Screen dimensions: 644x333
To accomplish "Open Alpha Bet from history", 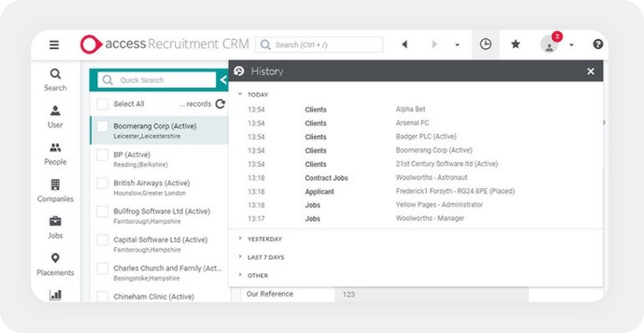I will tap(410, 109).
